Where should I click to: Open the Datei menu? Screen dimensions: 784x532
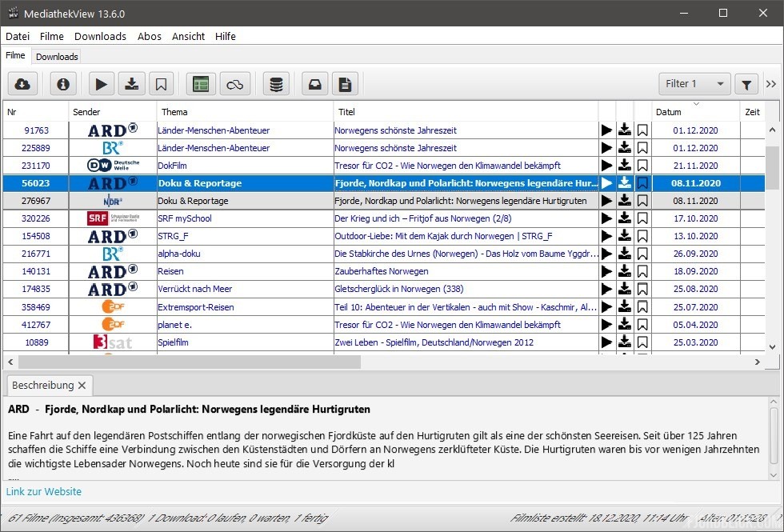(x=18, y=37)
